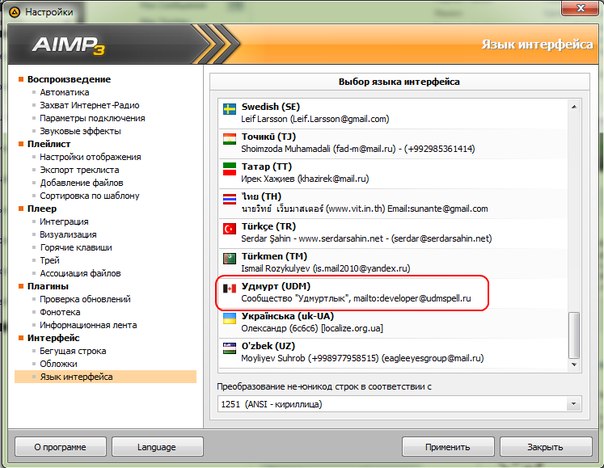The width and height of the screenshot is (604, 468).
Task: Click the AIMP icon in the title bar
Action: pos(14,12)
